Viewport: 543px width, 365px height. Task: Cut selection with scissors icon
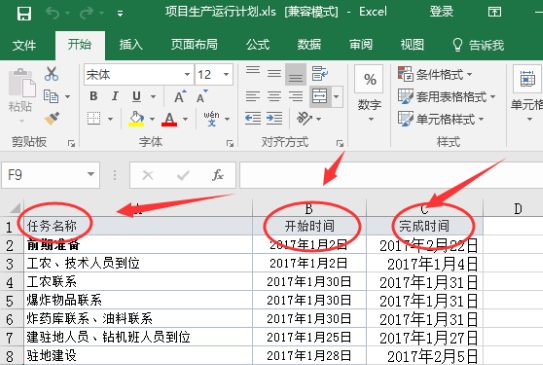(x=52, y=74)
